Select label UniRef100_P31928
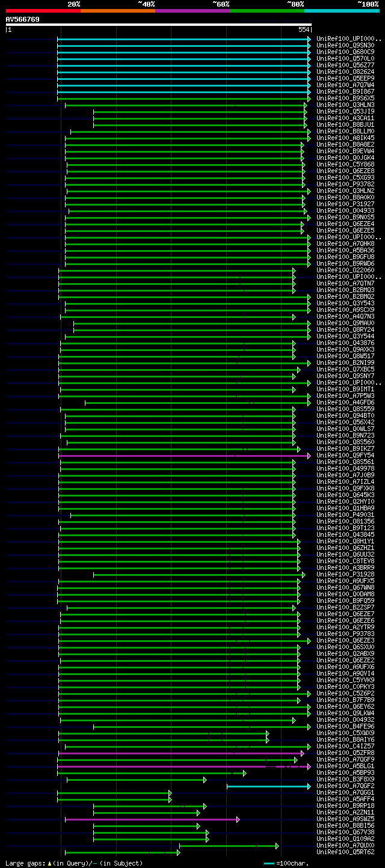385x868 pixels. [345, 574]
